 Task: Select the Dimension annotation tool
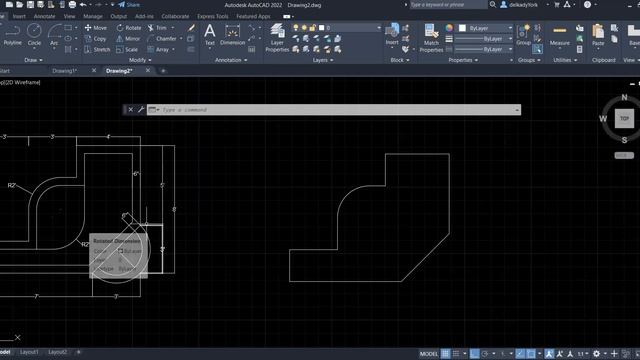[232, 35]
